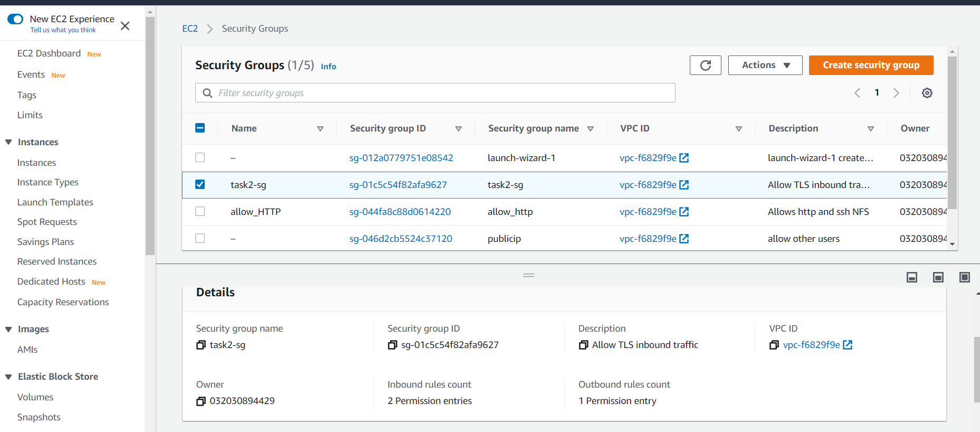Screen dimensions: 980x432
Task: Open sg-012a0779751e08542 link
Action: click(x=401, y=158)
